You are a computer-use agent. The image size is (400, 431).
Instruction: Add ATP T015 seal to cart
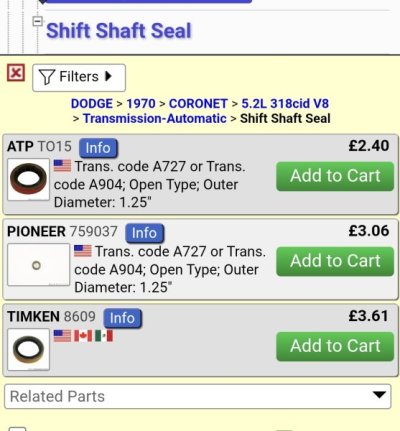point(335,176)
